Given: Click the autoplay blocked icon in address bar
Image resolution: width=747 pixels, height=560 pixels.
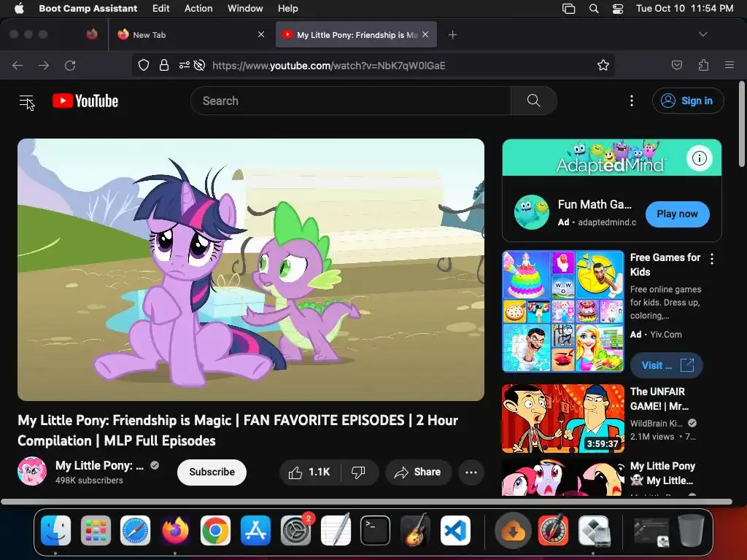Looking at the screenshot, I should click(x=200, y=65).
